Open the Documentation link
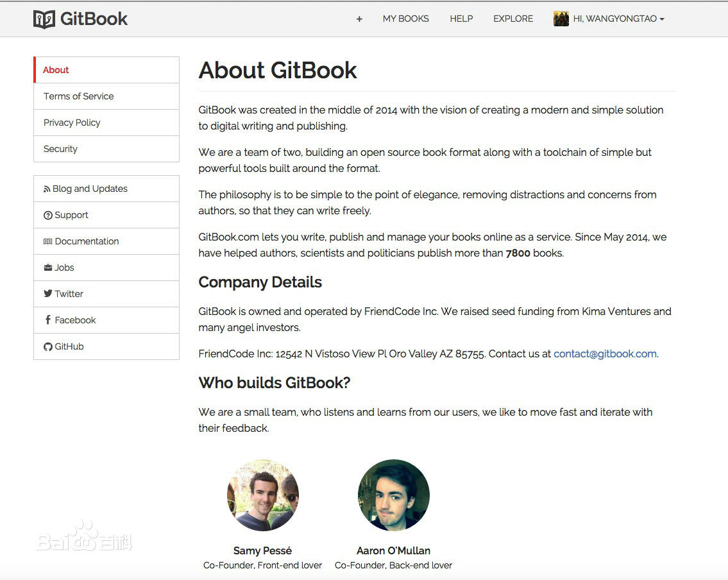This screenshot has width=728, height=580. 106,241
